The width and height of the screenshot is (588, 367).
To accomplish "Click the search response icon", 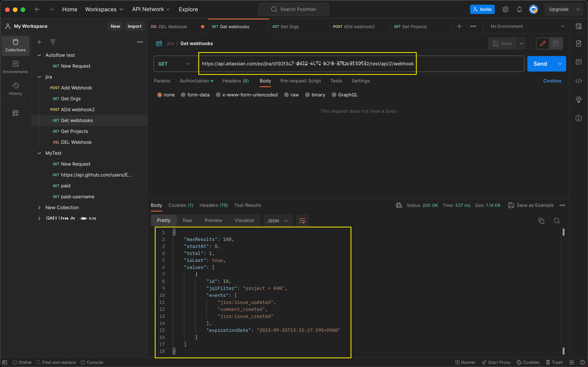I will coord(557,221).
